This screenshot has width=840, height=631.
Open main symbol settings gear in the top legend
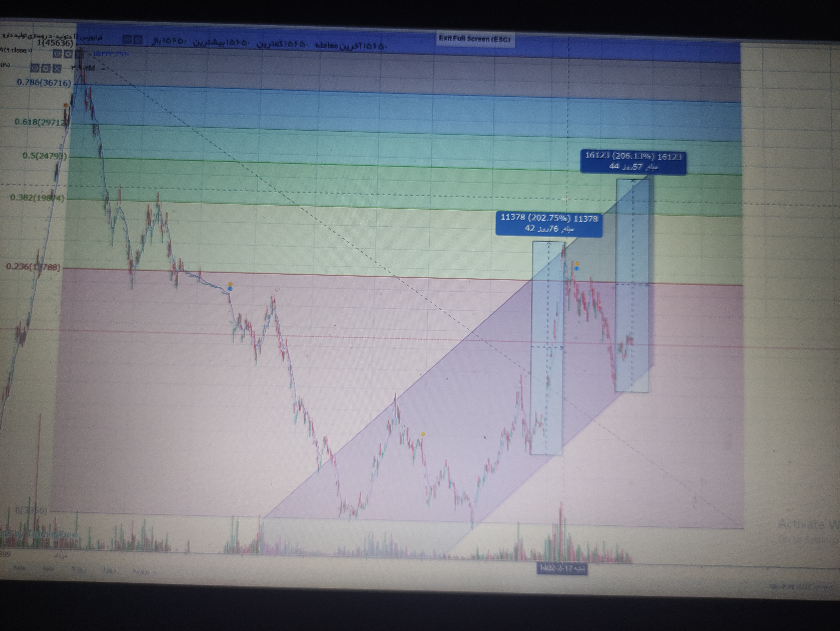(138, 39)
